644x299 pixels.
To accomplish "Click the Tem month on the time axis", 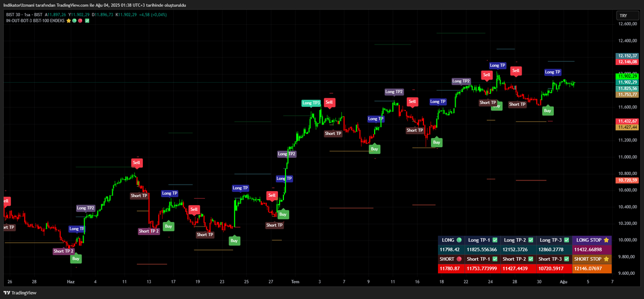I will coord(295,281).
